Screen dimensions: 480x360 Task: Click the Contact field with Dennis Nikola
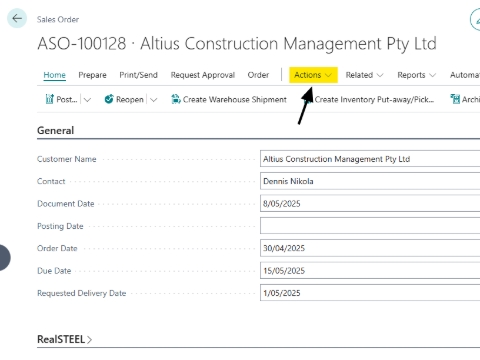point(370,181)
